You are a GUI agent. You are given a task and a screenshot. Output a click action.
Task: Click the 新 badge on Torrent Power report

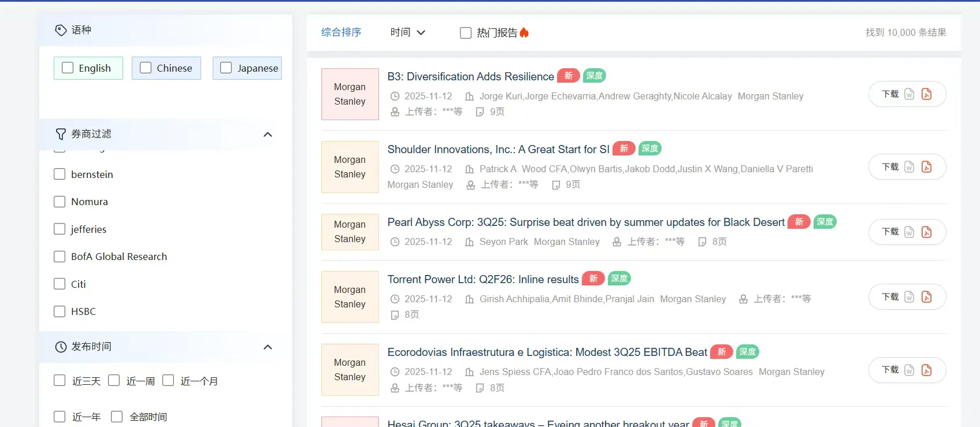593,279
